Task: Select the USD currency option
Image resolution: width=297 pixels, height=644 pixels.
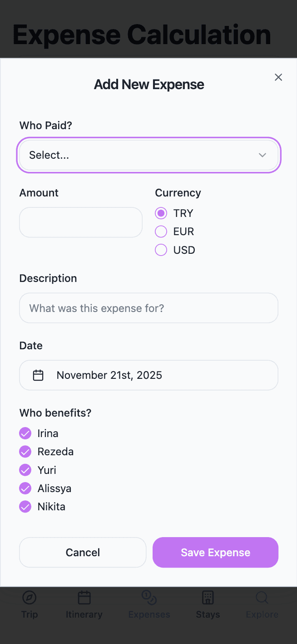Action: [x=161, y=250]
